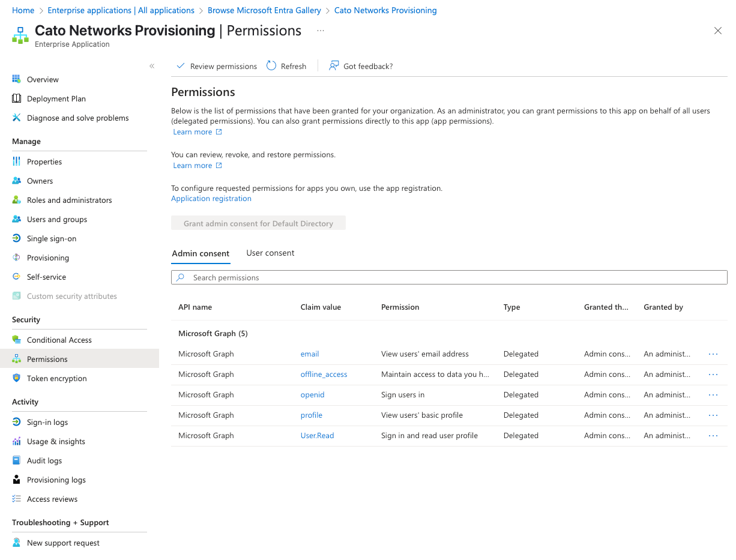
Task: Open more options for User.Read permission
Action: [713, 436]
